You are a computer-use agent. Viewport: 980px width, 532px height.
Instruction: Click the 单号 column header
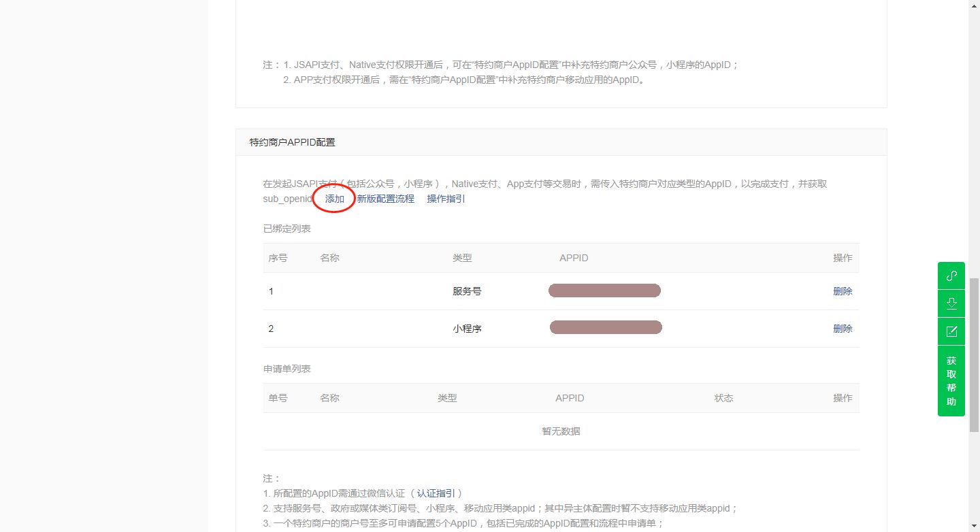[278, 398]
